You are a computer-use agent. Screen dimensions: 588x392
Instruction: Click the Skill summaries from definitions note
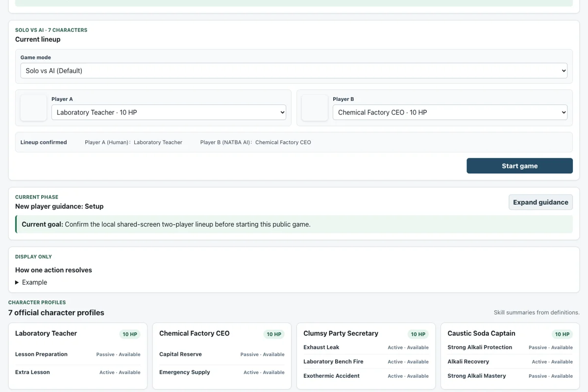point(537,313)
